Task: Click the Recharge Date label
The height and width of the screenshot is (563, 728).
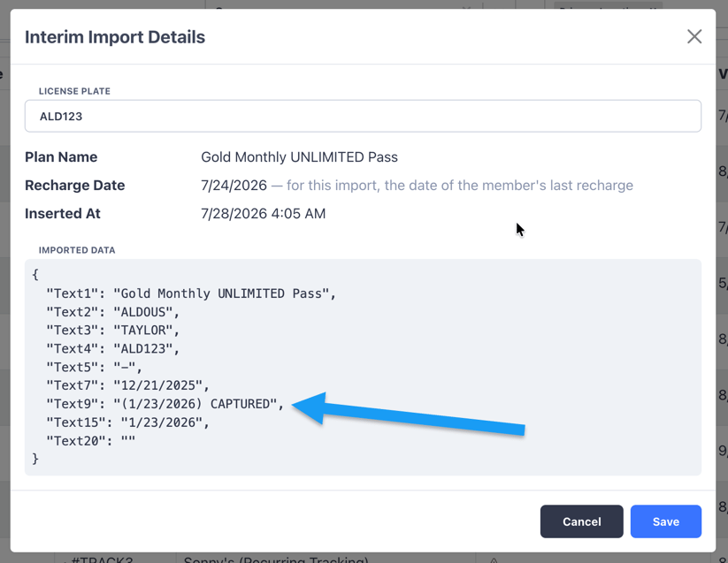Action: click(x=75, y=186)
